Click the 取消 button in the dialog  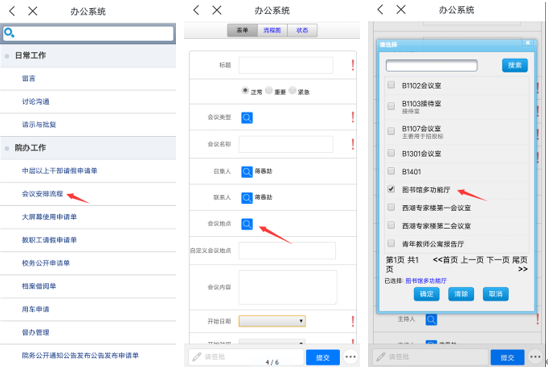point(496,294)
